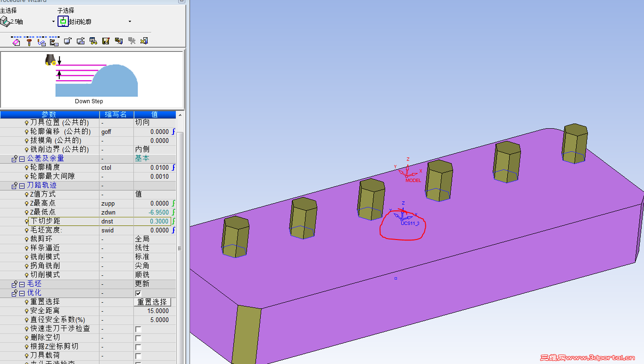Collapse the 刀路轨迹 group
This screenshot has width=644, height=364.
(x=22, y=185)
